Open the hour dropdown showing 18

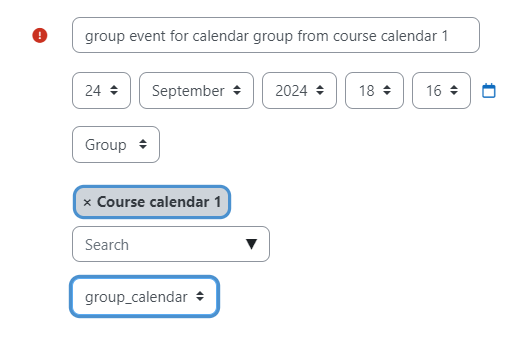click(374, 91)
